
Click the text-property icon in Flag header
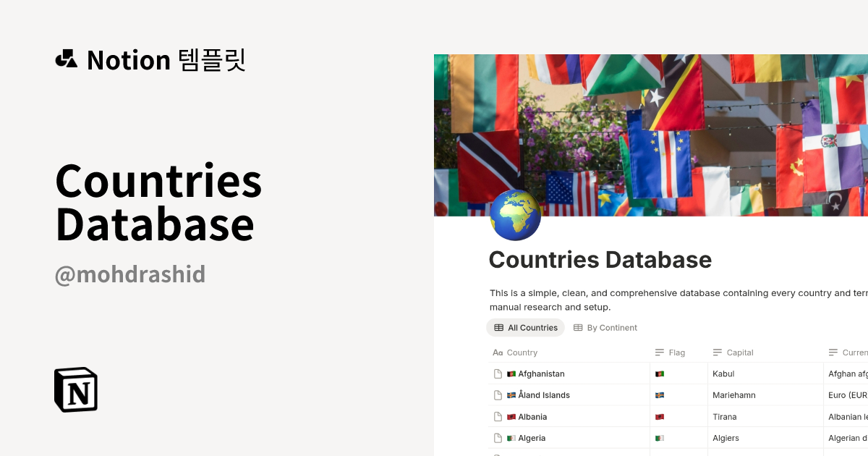pos(660,352)
